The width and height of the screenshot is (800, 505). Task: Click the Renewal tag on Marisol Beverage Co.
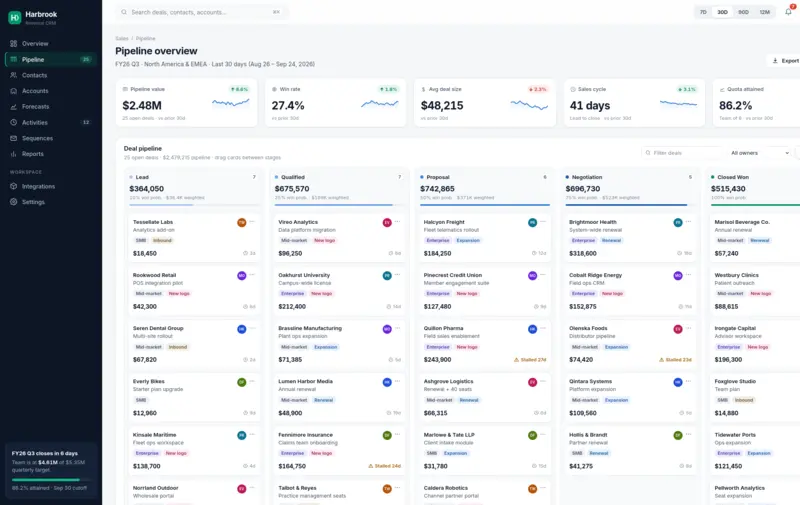[760, 240]
